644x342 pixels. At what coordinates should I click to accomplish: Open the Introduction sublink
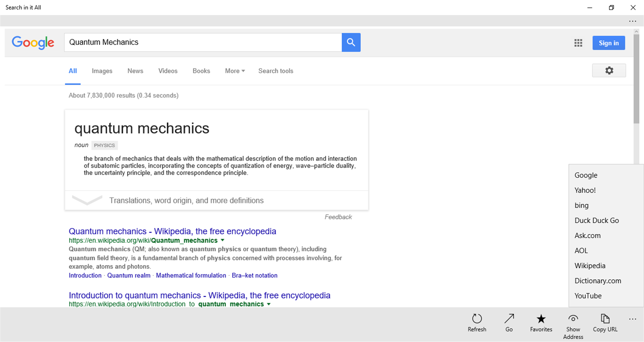85,275
